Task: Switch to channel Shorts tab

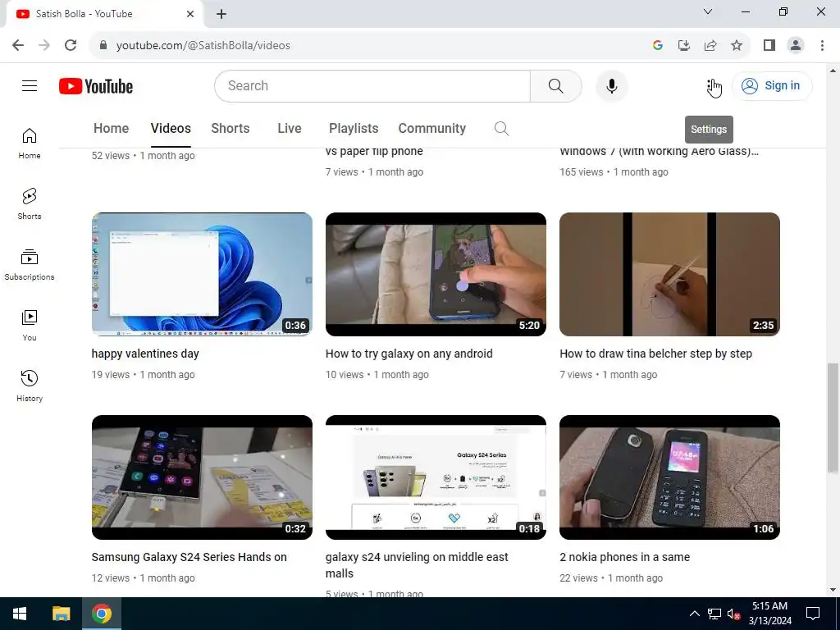Action: pos(231,129)
